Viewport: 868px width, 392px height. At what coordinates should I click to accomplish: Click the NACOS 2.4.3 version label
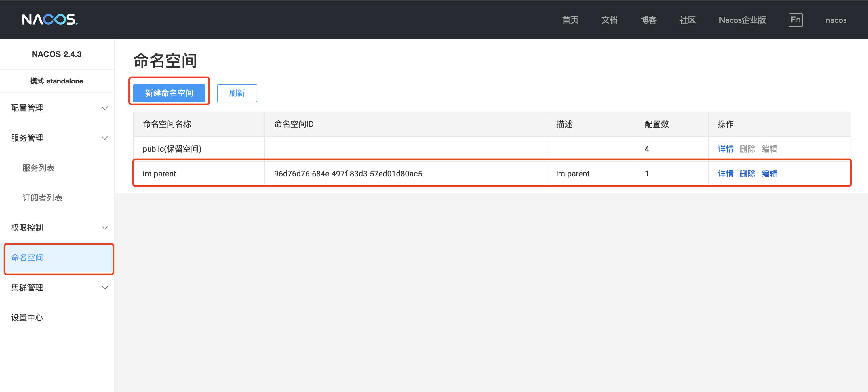[57, 54]
